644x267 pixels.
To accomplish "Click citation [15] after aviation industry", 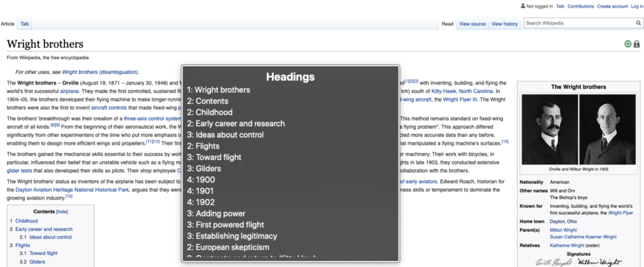I will [x=69, y=196].
